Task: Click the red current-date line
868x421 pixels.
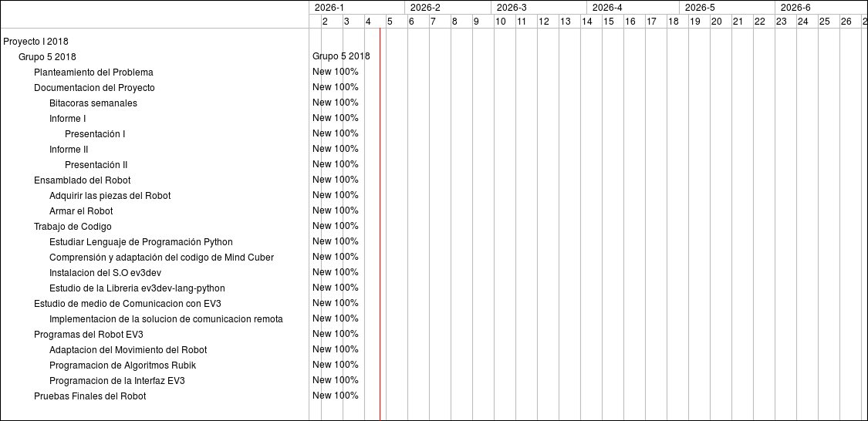Action: [x=380, y=231]
